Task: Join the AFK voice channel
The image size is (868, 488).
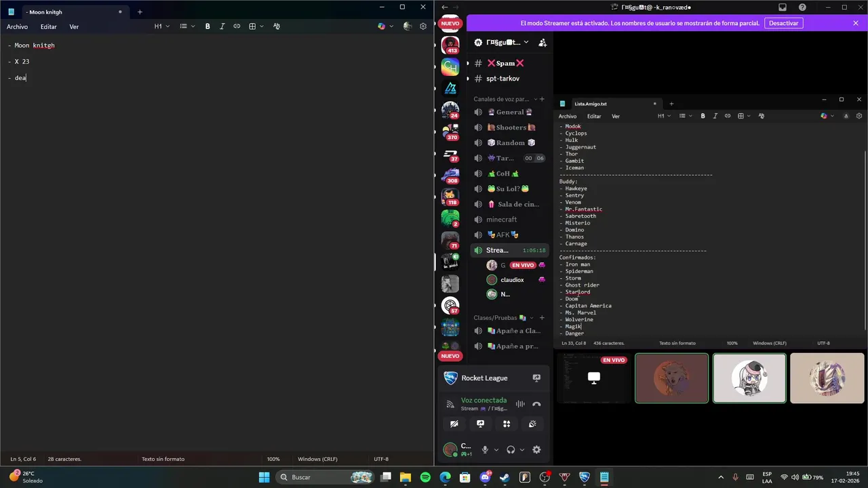Action: click(510, 235)
